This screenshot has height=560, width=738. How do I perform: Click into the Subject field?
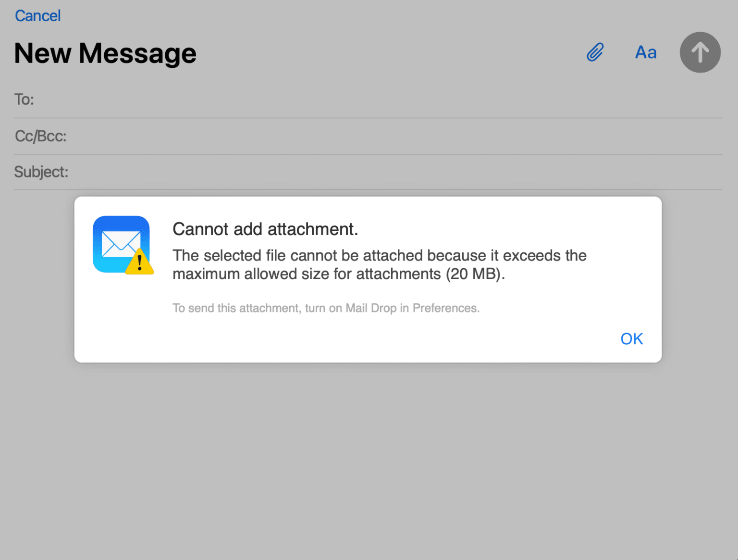pos(368,172)
